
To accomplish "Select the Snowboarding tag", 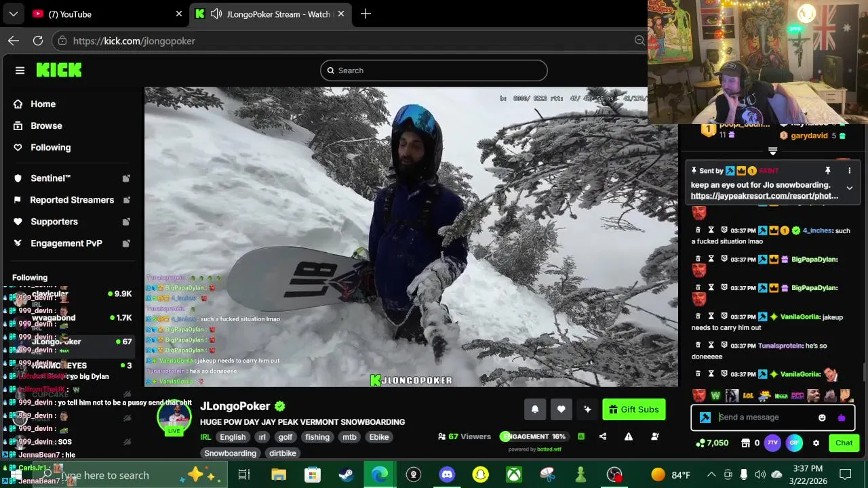I will pos(230,453).
